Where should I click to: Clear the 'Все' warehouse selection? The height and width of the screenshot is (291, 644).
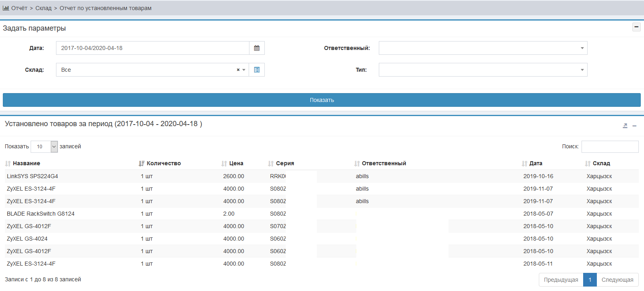(x=238, y=70)
